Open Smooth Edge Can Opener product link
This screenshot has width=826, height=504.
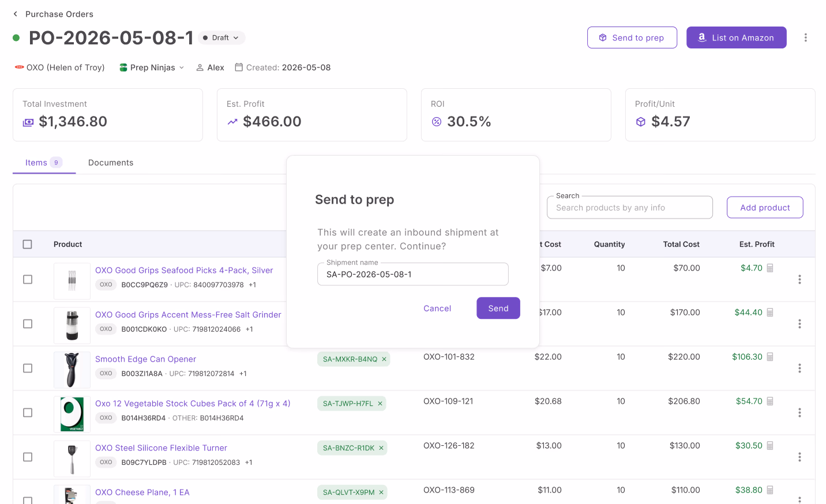click(145, 359)
